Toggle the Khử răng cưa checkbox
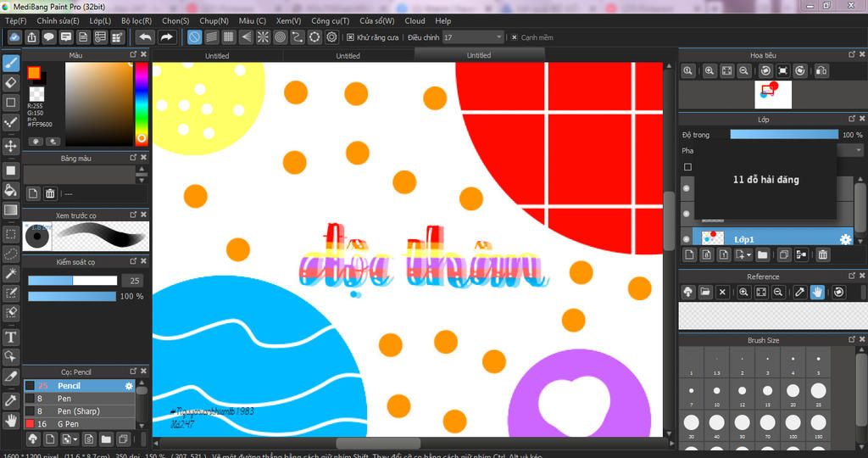868x458 pixels. tap(350, 37)
